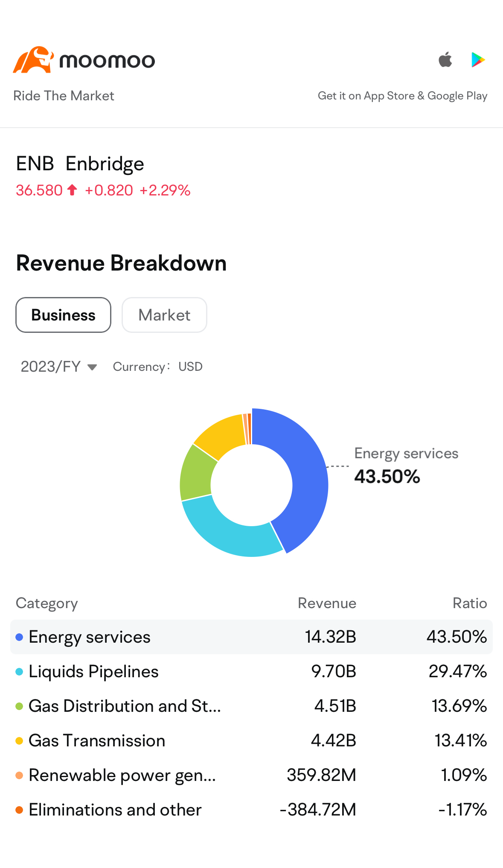
Task: Select the Renewable power gen... row
Action: coord(251,775)
